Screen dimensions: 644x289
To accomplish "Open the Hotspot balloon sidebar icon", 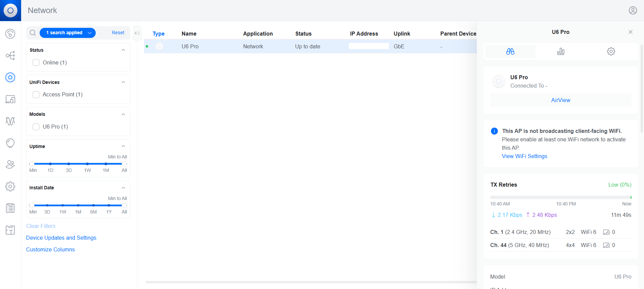I will 10,143.
